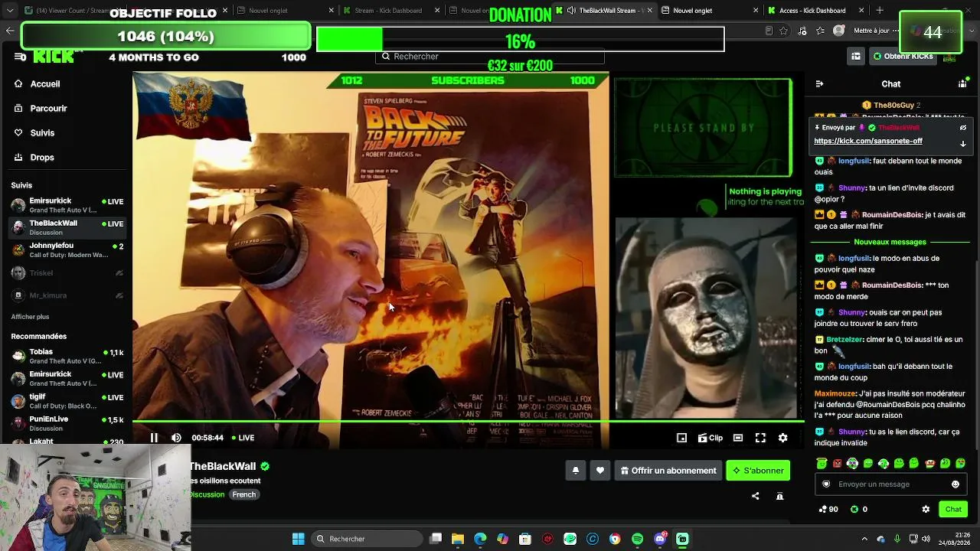Screen dimensions: 980x551
Task: Mute the stream volume speaker icon
Action: [x=176, y=438]
